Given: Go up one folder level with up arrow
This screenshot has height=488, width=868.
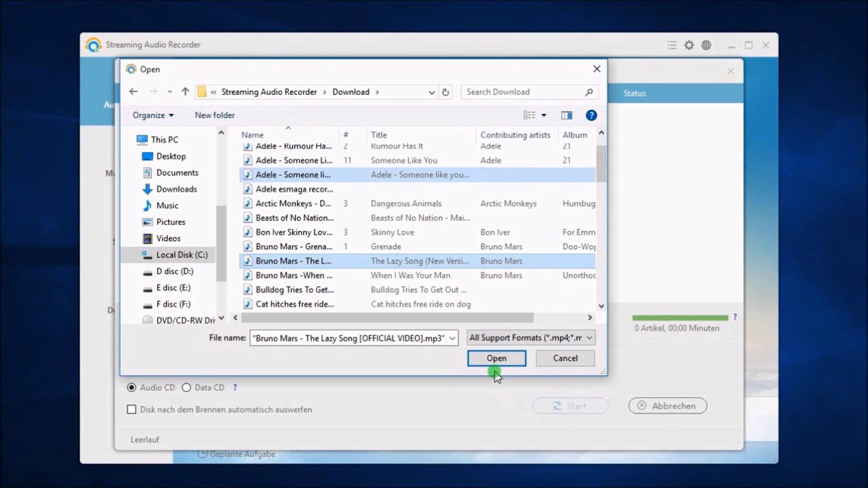Looking at the screenshot, I should pos(185,91).
